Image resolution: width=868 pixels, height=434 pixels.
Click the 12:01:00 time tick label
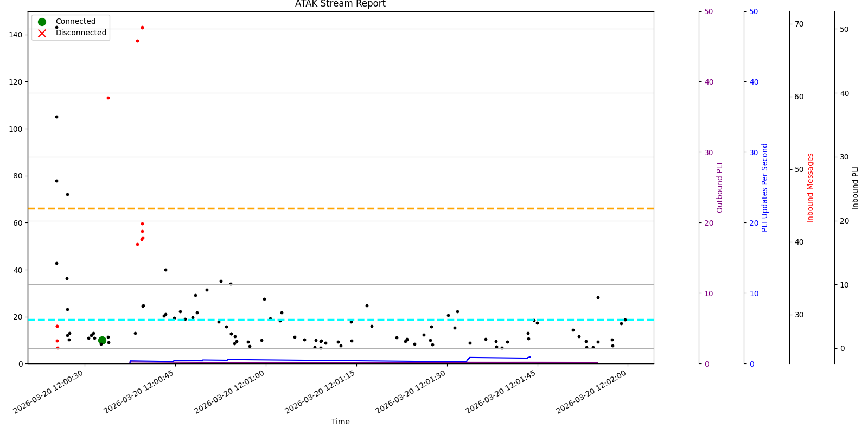click(x=232, y=392)
